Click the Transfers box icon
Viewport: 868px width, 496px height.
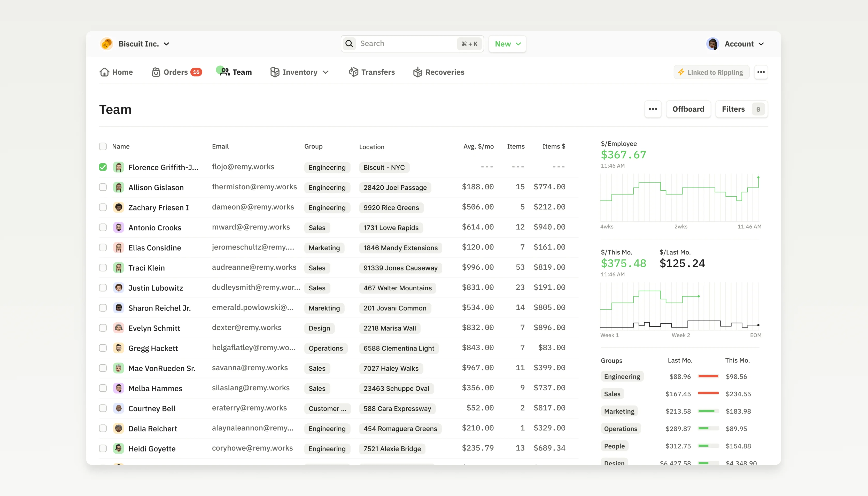pyautogui.click(x=353, y=72)
